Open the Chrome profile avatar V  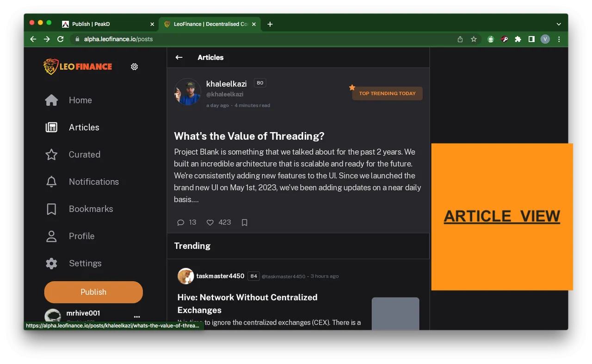click(x=545, y=39)
